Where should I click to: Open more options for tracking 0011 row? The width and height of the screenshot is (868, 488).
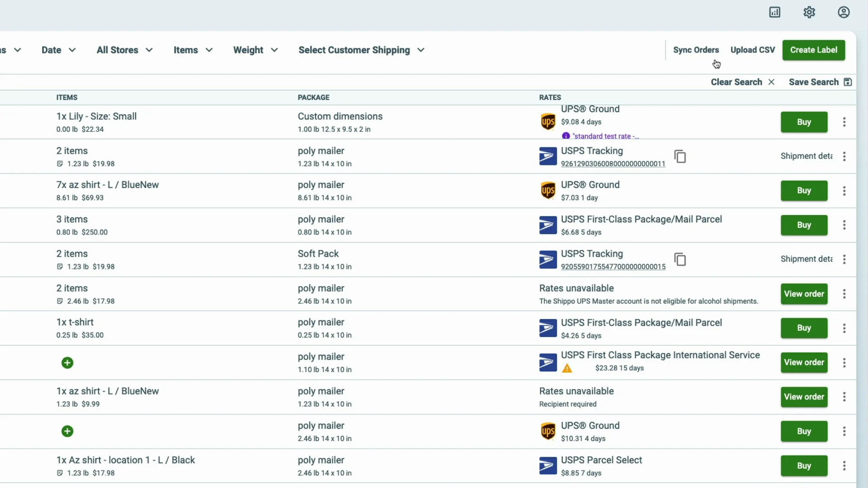[x=844, y=156]
